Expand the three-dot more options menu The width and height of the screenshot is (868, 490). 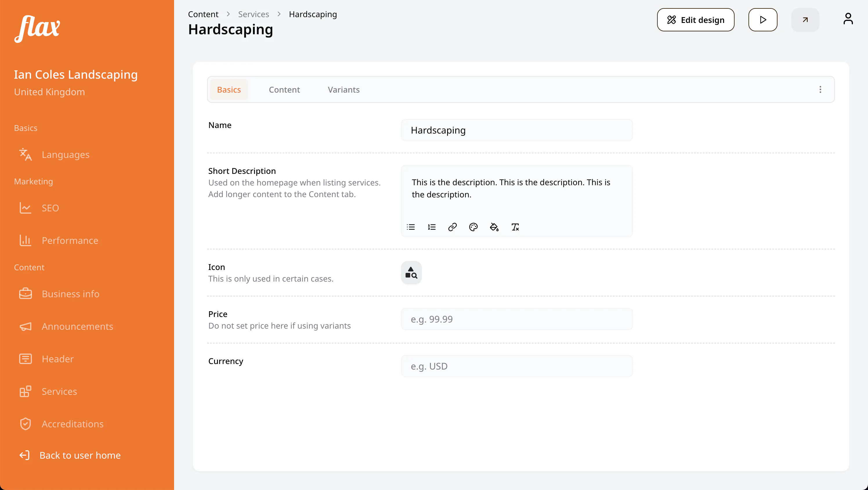(x=820, y=89)
